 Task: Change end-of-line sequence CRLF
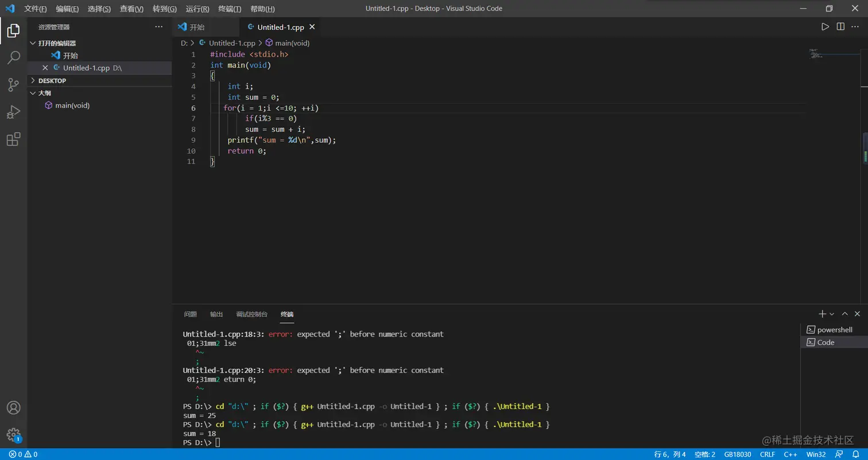point(768,454)
